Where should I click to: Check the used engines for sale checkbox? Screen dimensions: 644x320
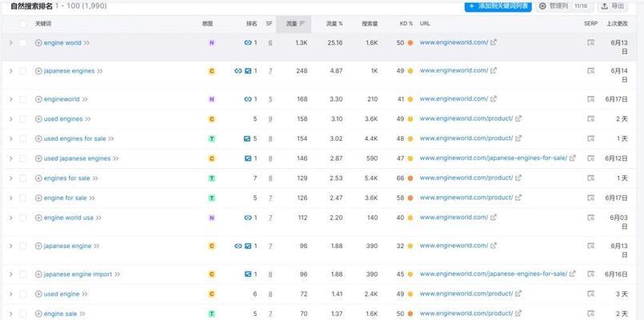click(23, 139)
